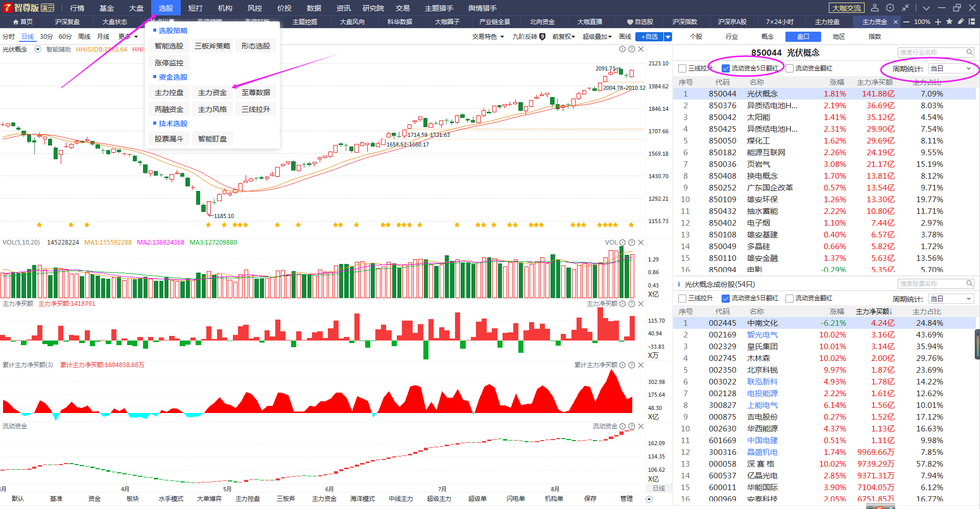Close the 流动资金 indicator panel
Viewport: 980px width, 509px height.
[x=641, y=426]
